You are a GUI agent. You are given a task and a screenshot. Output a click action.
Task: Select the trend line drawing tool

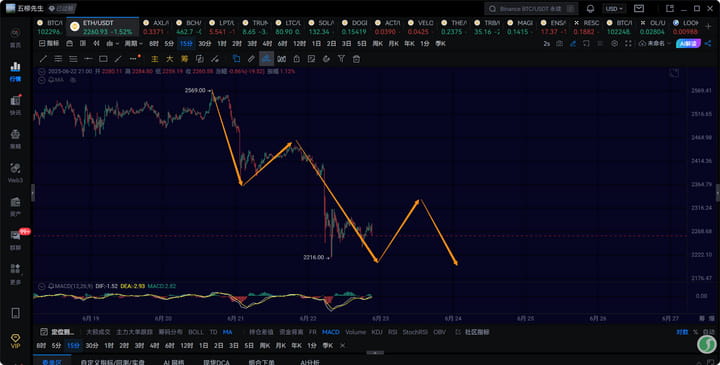click(43, 59)
